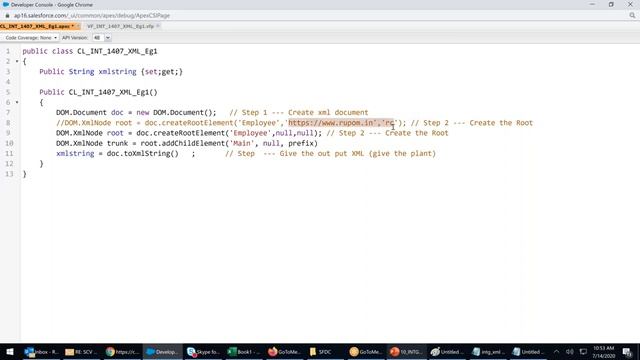Open the Windows Start menu
Image resolution: width=640 pixels, height=360 pixels.
10,351
